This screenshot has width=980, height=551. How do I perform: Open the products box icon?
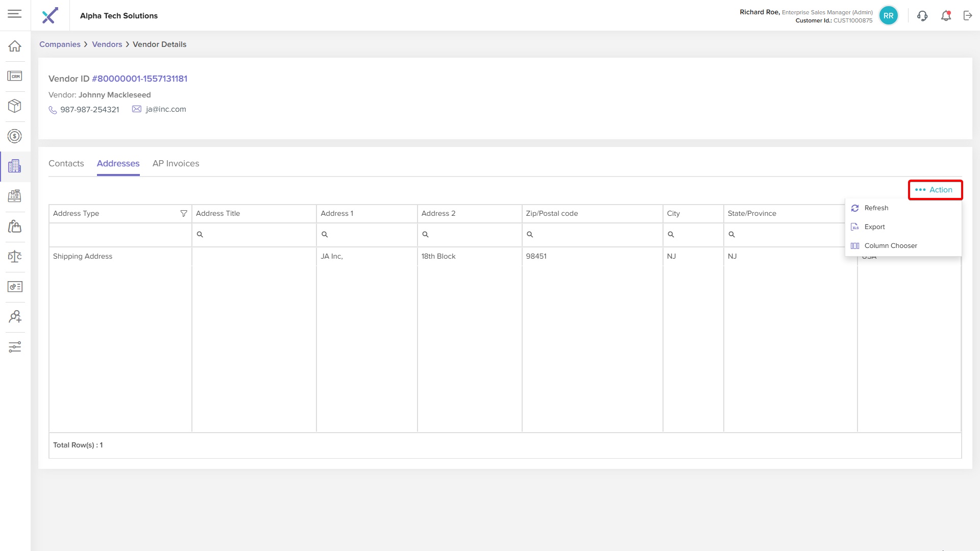click(x=15, y=106)
